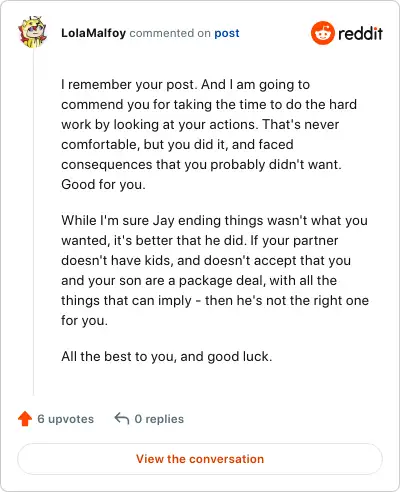Open the LolaMalfoy username profile
The height and width of the screenshot is (492, 400).
pos(93,33)
